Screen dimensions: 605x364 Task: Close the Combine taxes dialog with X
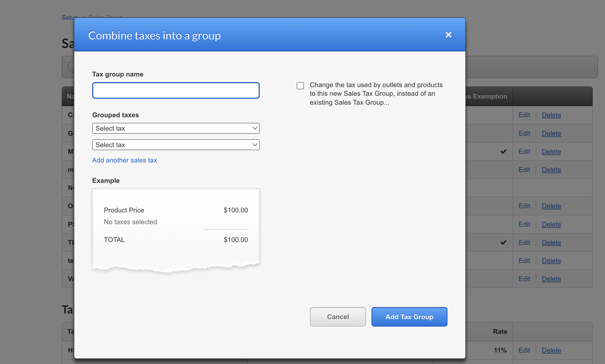[448, 35]
